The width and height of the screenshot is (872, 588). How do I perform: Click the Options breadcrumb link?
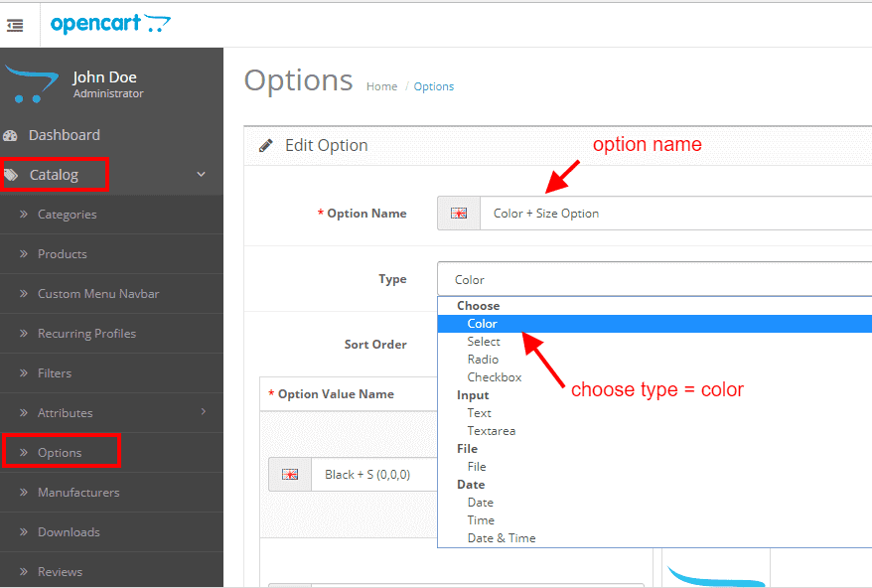click(434, 86)
